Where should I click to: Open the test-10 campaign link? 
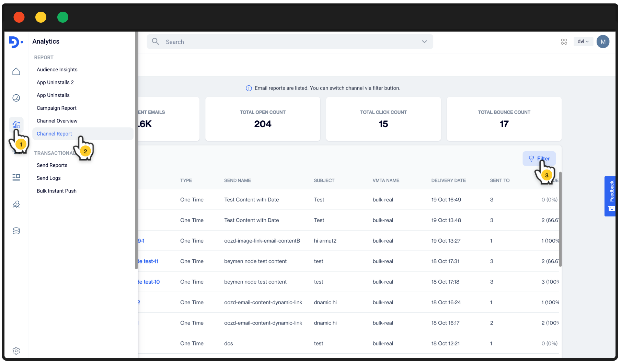click(x=149, y=282)
